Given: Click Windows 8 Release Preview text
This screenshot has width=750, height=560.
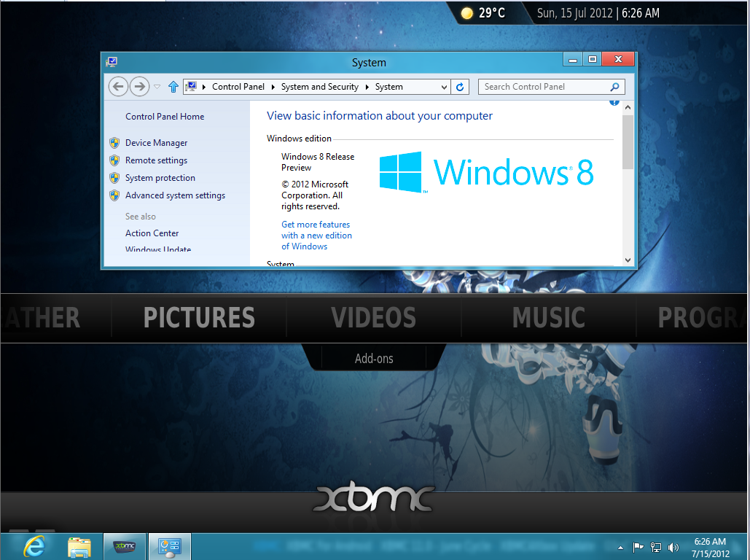Looking at the screenshot, I should (x=318, y=162).
